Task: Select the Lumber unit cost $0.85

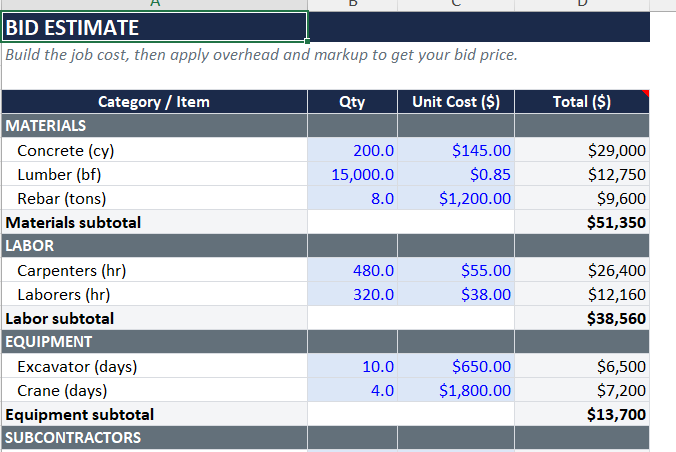Action: pyautogui.click(x=456, y=174)
